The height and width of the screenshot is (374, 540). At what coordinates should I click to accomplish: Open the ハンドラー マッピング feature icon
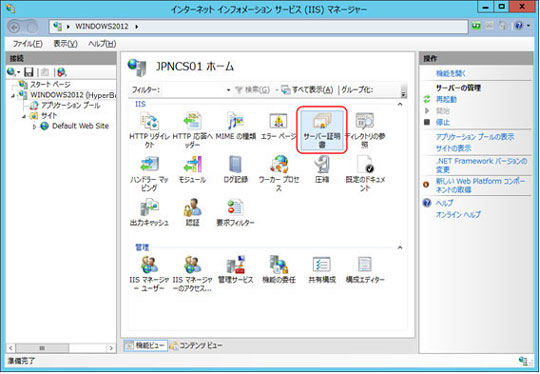pos(149,174)
